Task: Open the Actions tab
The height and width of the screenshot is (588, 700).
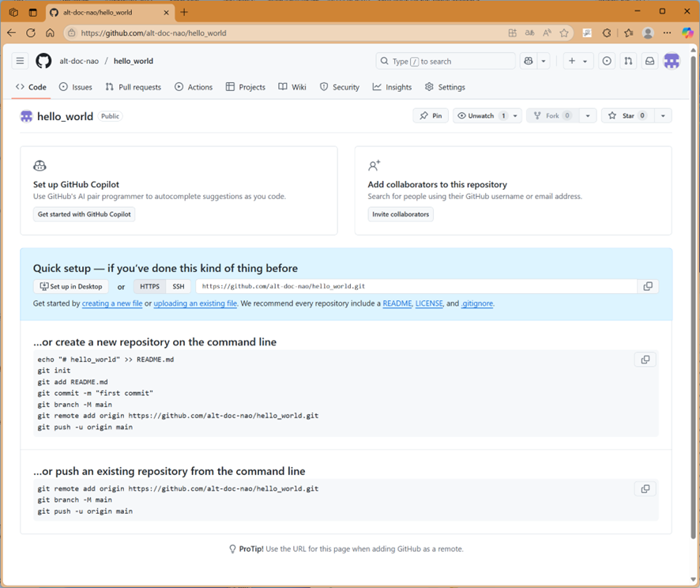Action: 194,87
